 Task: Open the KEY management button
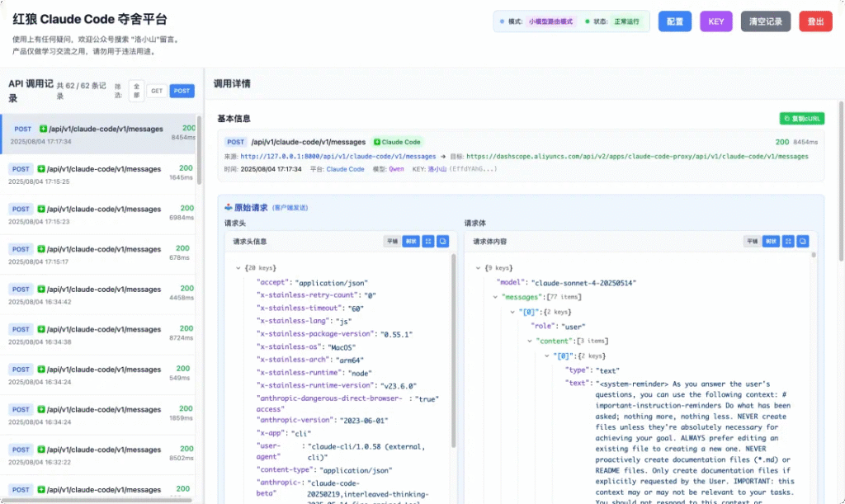tap(715, 21)
